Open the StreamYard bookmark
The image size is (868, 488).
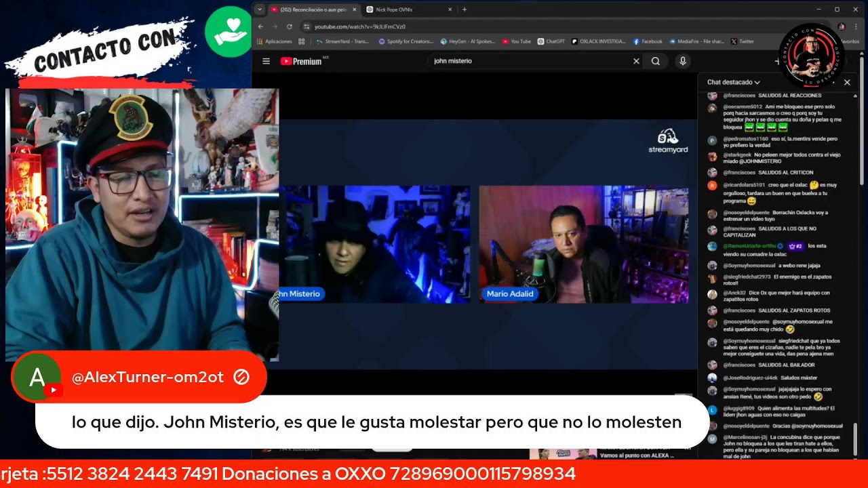pos(342,41)
